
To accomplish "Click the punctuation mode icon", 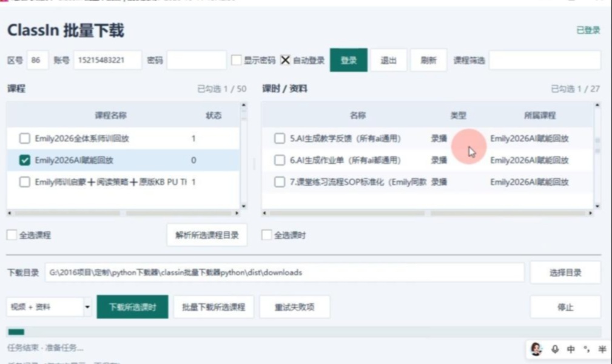I will coord(587,349).
